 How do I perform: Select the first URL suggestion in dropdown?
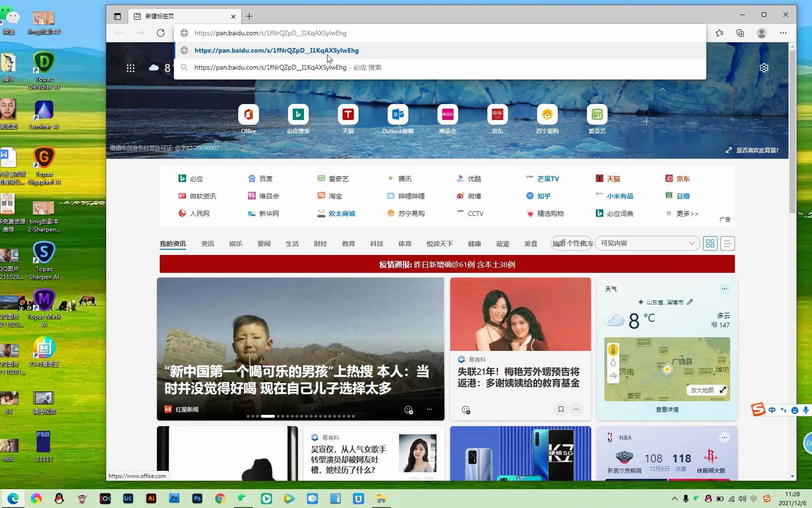tap(440, 50)
